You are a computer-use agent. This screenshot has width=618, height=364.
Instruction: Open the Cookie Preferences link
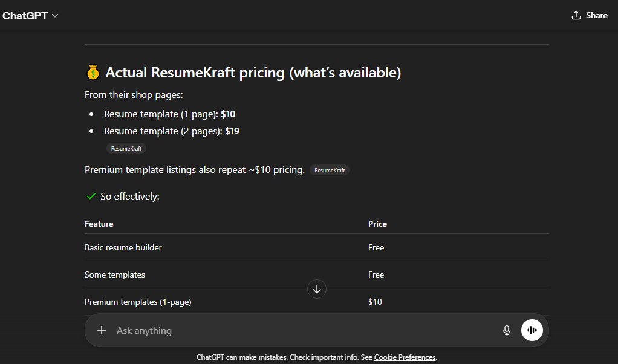click(405, 357)
